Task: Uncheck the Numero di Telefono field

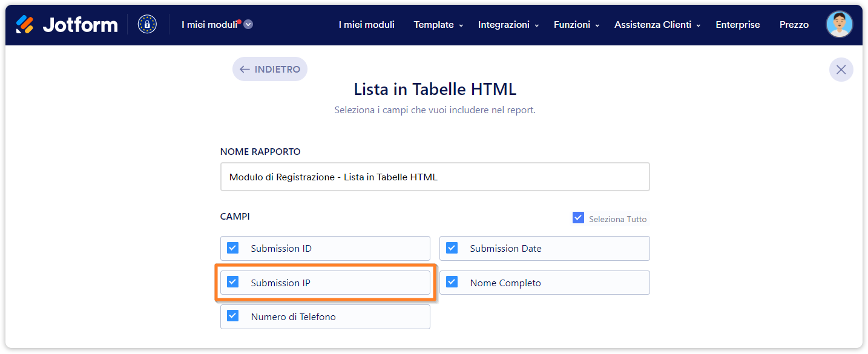Action: pos(233,316)
